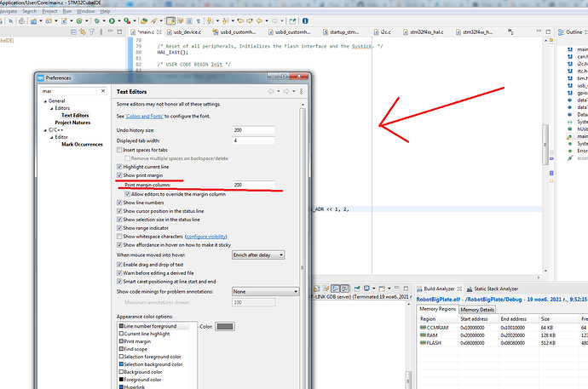Maximize the editor area
This screenshot has height=389, width=588.
click(548, 31)
